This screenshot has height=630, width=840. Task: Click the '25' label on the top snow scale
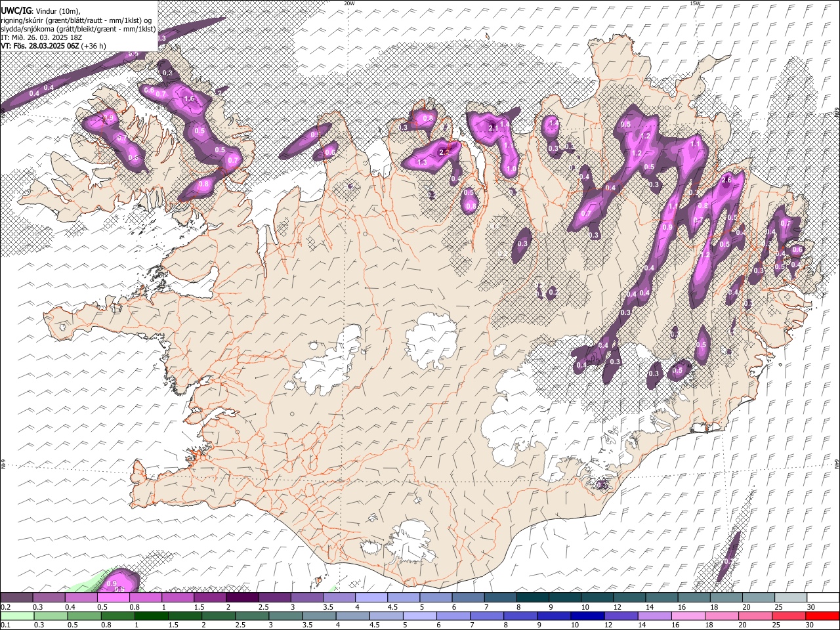pyautogui.click(x=778, y=607)
